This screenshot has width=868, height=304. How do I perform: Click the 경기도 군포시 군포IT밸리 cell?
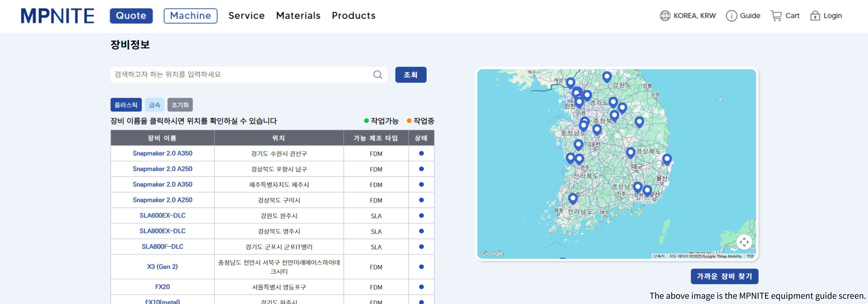[279, 247]
